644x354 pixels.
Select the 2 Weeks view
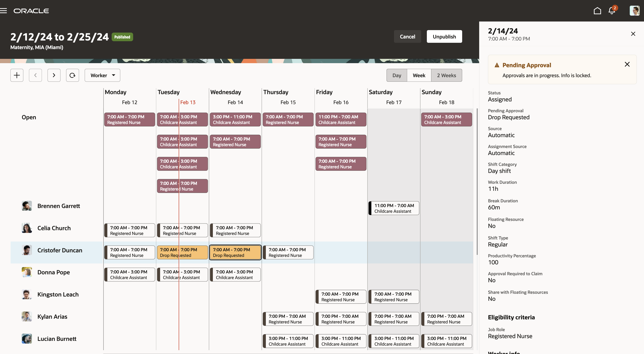coord(446,75)
